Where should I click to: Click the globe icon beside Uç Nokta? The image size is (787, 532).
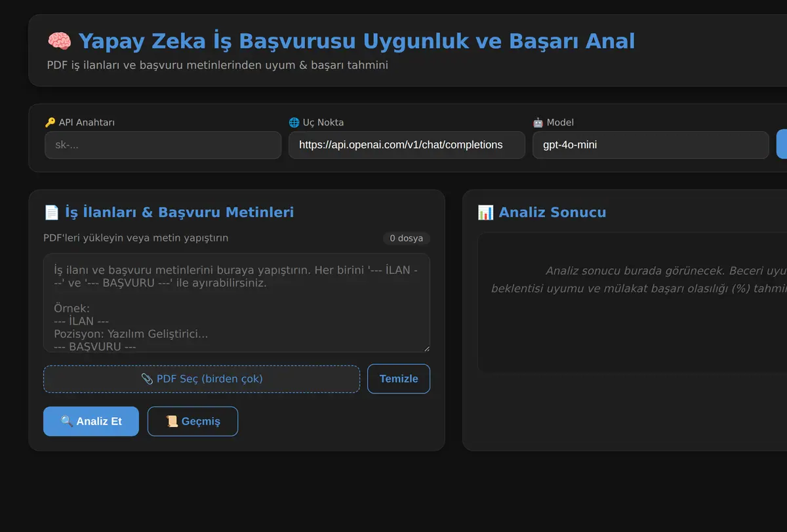294,123
